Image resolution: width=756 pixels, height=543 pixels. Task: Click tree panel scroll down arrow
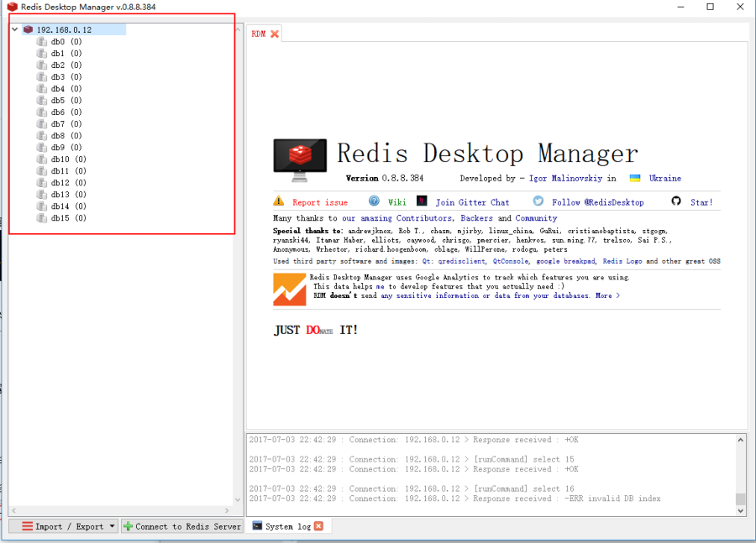click(x=238, y=499)
